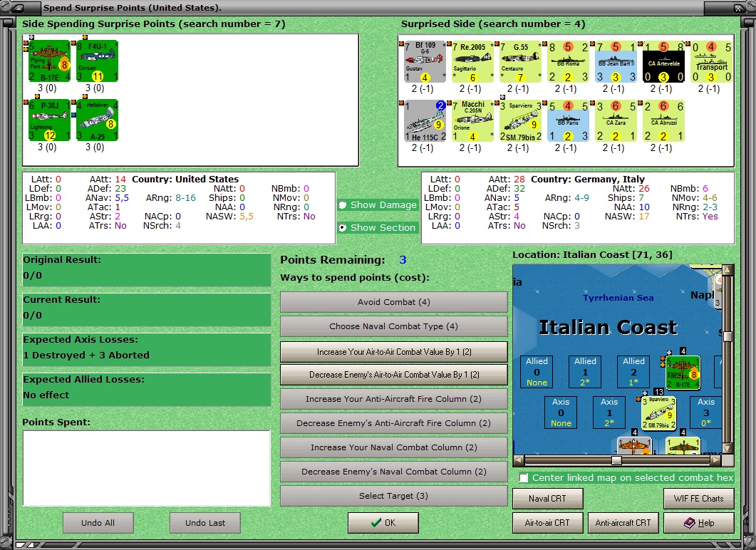The width and height of the screenshot is (756, 550).
Task: Decrease Enemy's Air-to-Air Combat Value By 1
Action: (393, 375)
